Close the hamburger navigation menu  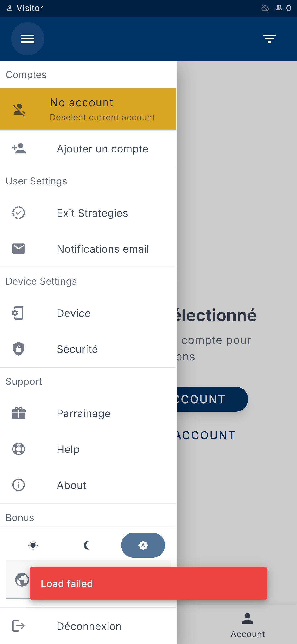(x=27, y=39)
